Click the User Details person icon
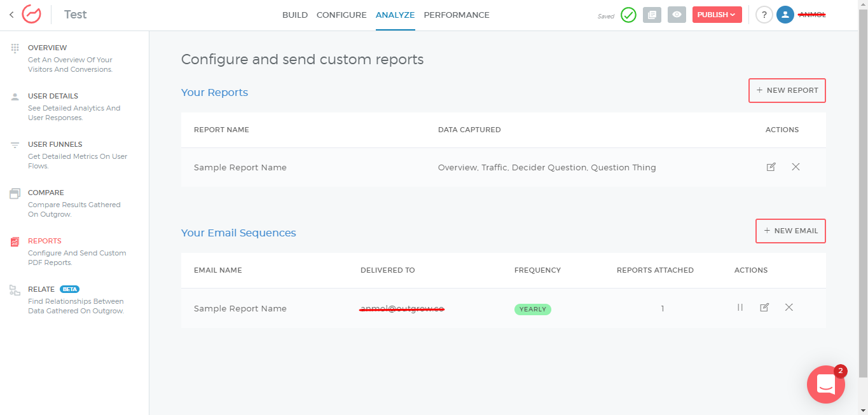 [15, 97]
